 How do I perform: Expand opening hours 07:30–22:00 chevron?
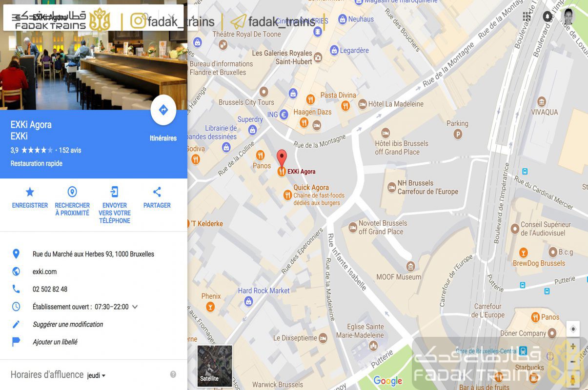(x=135, y=307)
